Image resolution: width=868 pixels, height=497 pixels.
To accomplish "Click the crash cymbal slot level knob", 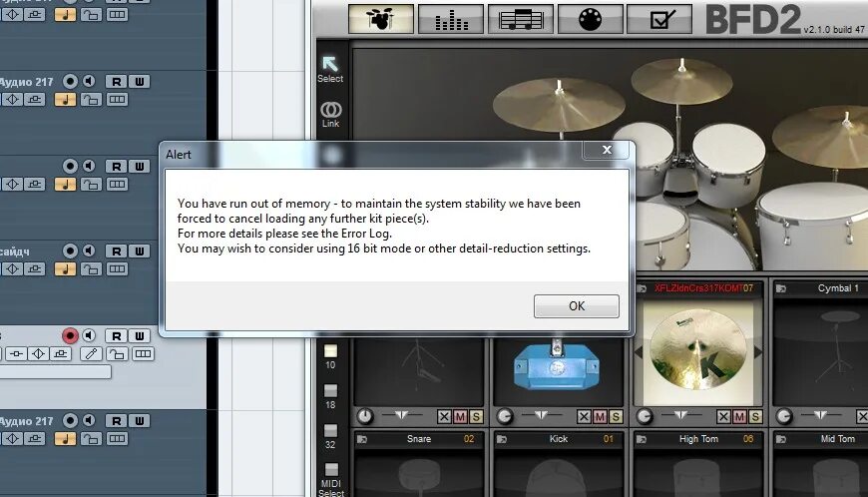I will tap(645, 416).
